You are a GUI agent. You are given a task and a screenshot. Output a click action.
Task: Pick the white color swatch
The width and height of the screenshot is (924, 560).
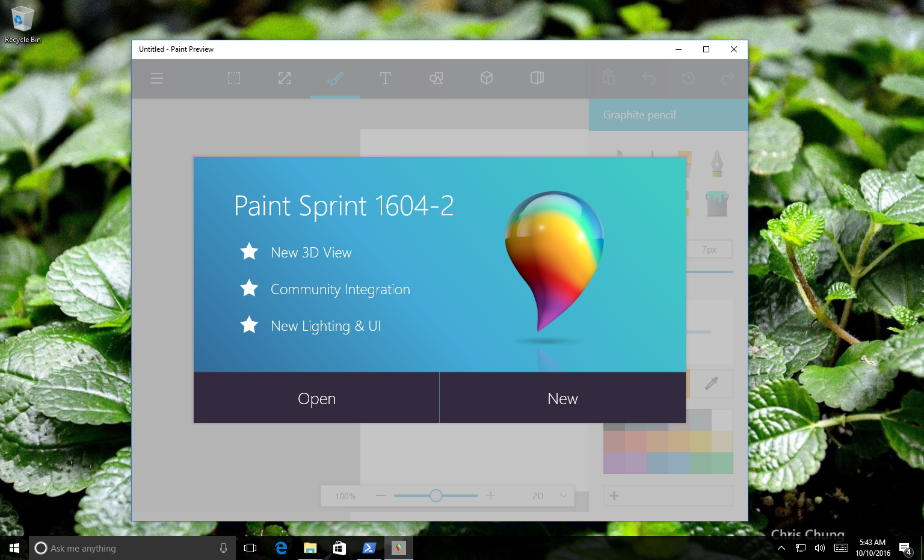click(722, 420)
